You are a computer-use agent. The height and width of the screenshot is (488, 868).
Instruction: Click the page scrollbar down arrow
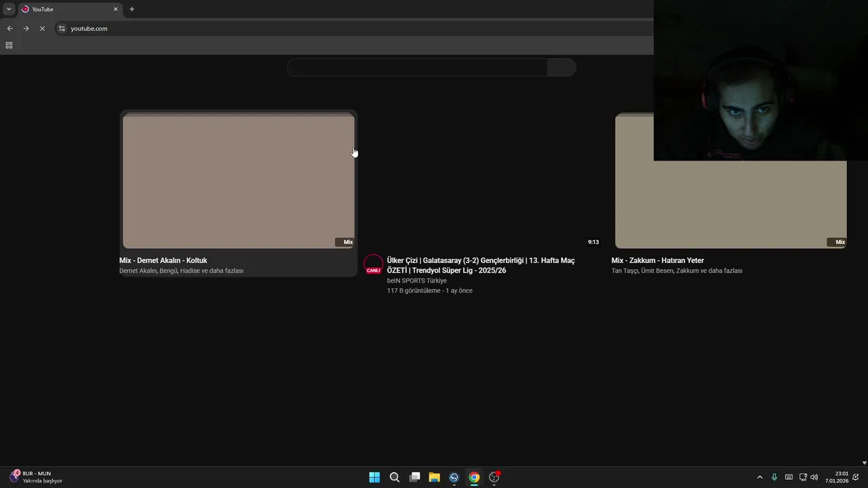click(x=864, y=463)
